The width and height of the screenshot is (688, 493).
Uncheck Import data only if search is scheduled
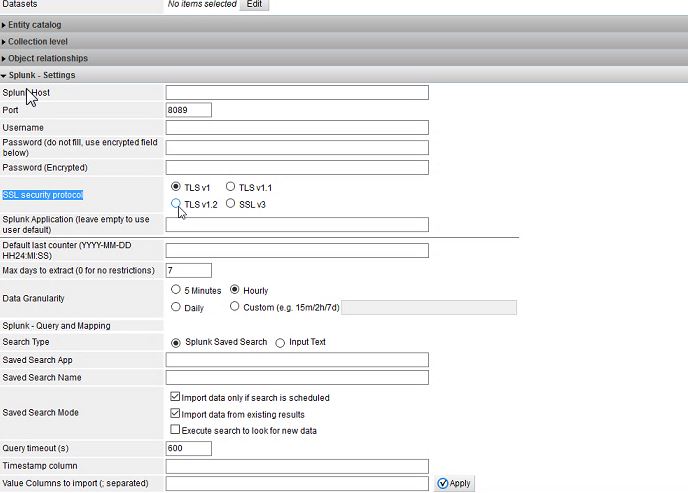pyautogui.click(x=175, y=397)
